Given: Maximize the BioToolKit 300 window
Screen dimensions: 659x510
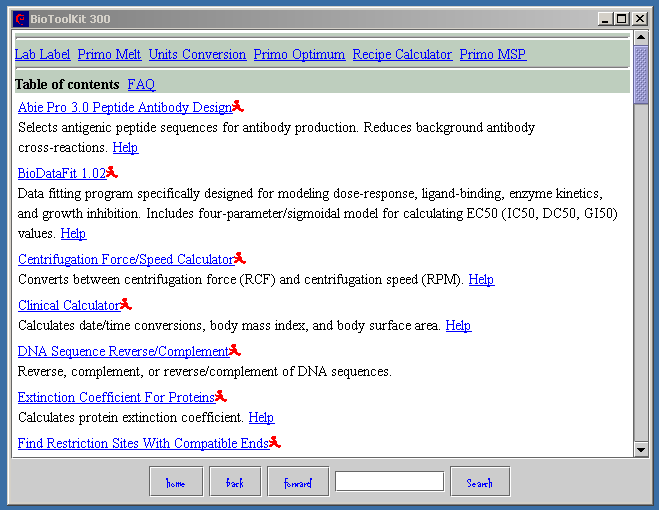Looking at the screenshot, I should [622, 19].
